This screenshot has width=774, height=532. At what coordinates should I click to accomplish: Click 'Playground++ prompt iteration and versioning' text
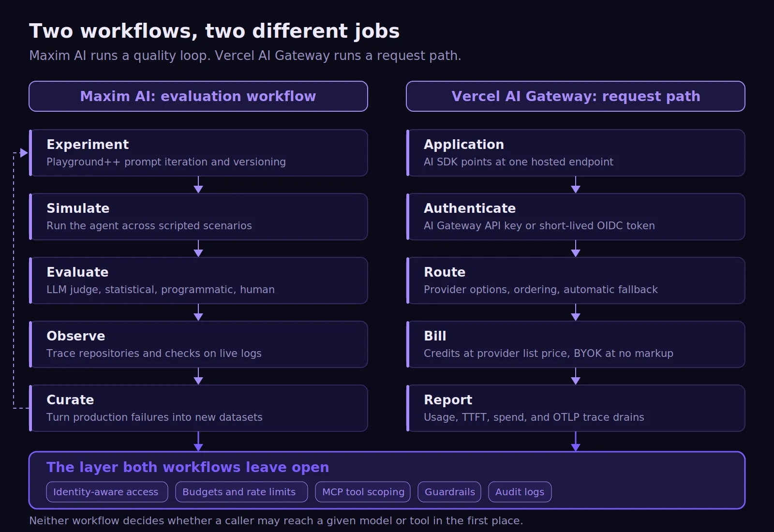tap(166, 162)
